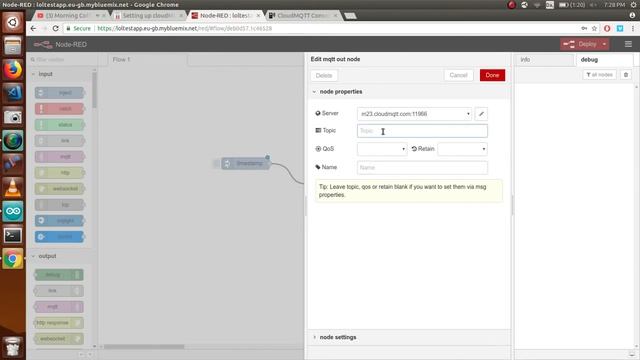Pick the mqtt node under the output category
The width and height of the screenshot is (640, 360).
59,307
